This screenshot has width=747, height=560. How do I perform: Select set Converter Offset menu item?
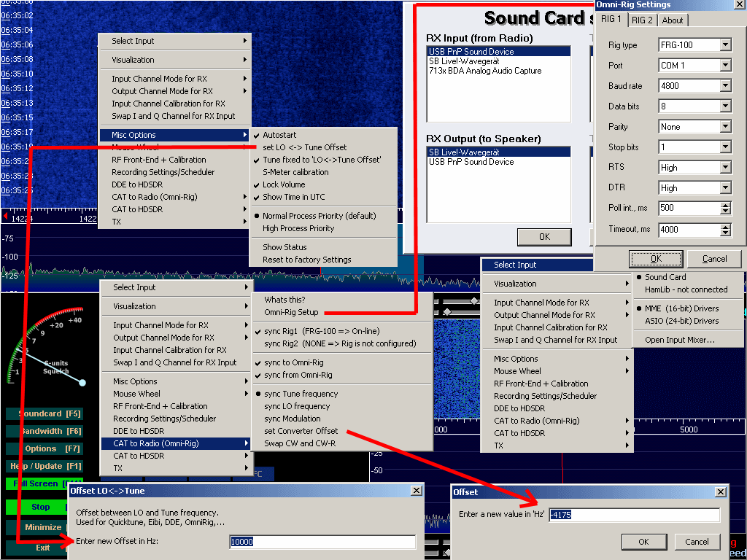pos(301,431)
